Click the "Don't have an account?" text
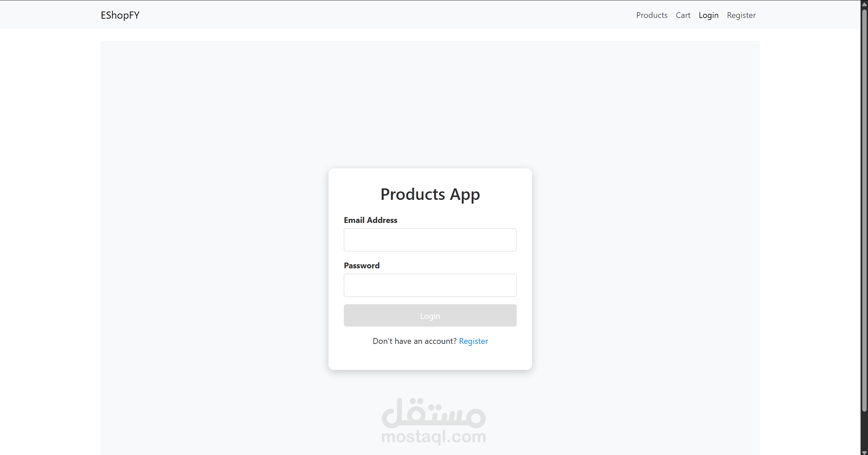 click(414, 341)
